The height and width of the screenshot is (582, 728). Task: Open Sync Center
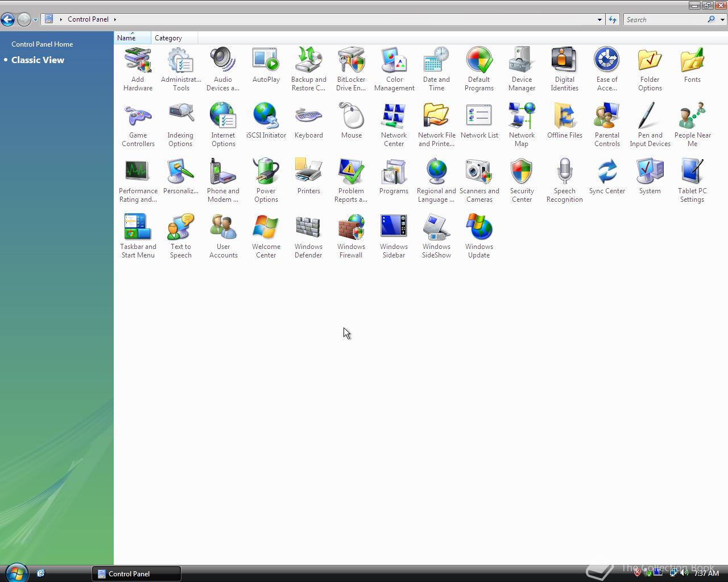tap(607, 177)
